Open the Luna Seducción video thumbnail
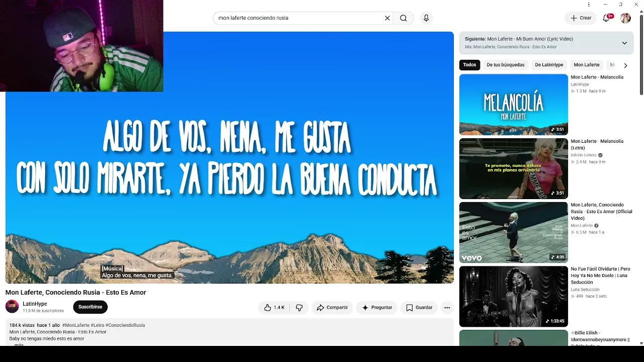The image size is (644, 362). pyautogui.click(x=514, y=296)
